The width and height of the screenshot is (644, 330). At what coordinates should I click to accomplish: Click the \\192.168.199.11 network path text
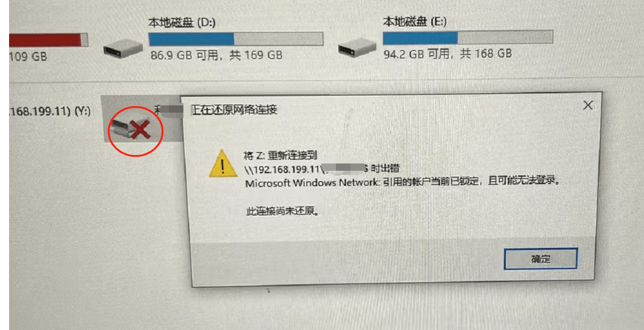(283, 169)
